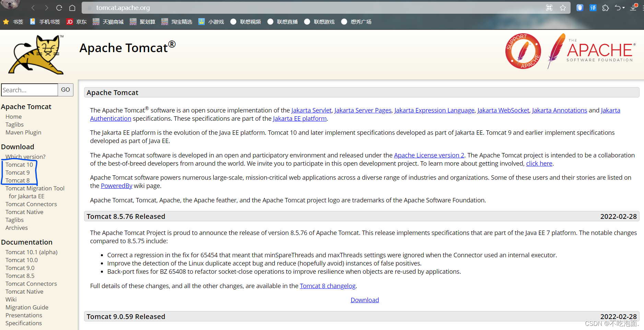Open Maven Plugin sidebar link
The image size is (644, 330).
coord(23,132)
